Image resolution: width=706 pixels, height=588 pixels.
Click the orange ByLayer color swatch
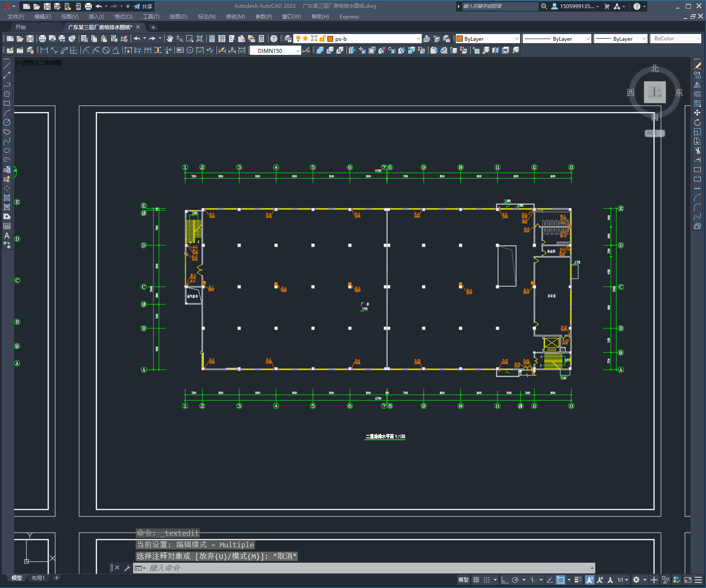point(460,39)
